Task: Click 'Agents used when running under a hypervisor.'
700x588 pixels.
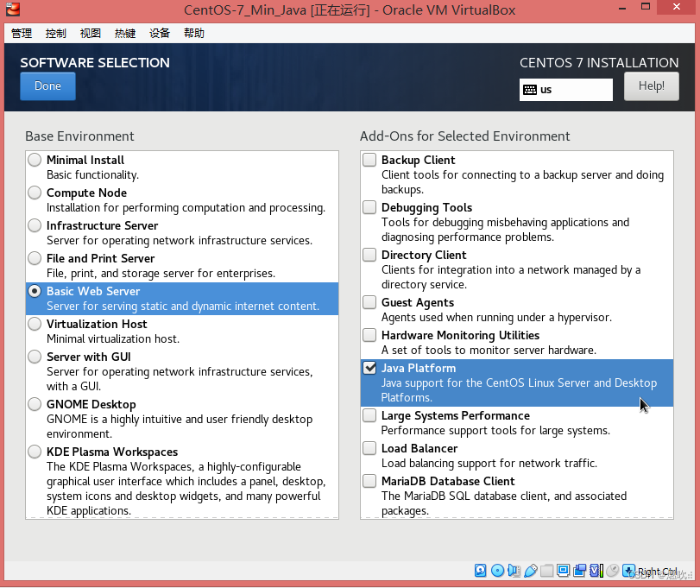Action: (x=496, y=318)
